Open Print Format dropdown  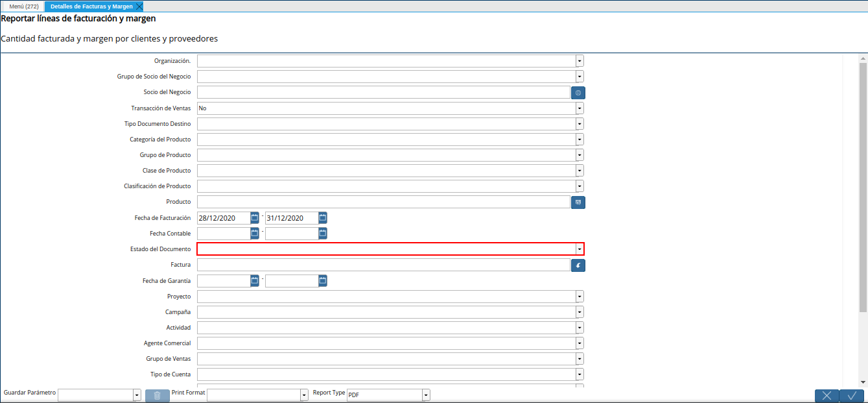tap(304, 395)
